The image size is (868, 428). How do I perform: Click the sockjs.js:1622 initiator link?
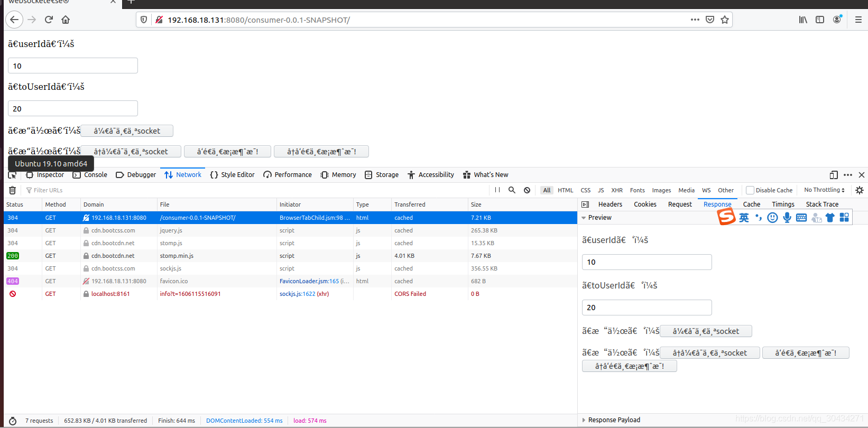[297, 294]
